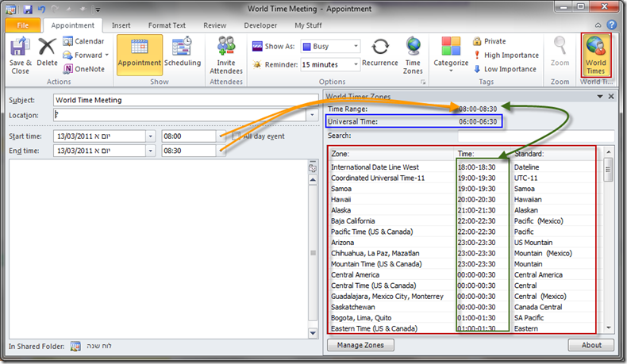This screenshot has width=627, height=364.
Task: Click the Undo arrow in quick access toolbar
Action: [41, 9]
